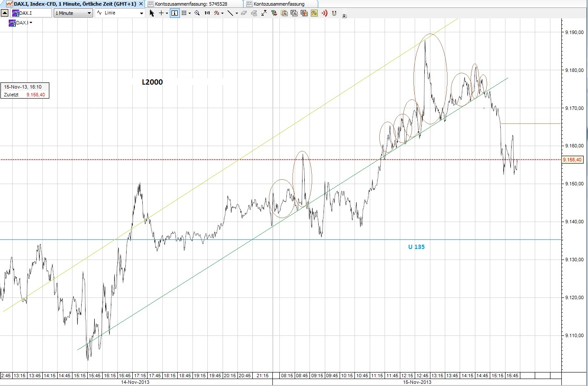Expand the line drawing tool options arrow
This screenshot has height=386, width=588.
(236, 13)
